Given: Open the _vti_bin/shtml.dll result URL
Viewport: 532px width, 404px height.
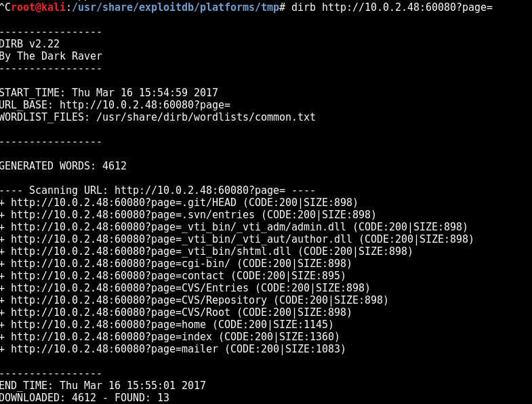Looking at the screenshot, I should 151,251.
